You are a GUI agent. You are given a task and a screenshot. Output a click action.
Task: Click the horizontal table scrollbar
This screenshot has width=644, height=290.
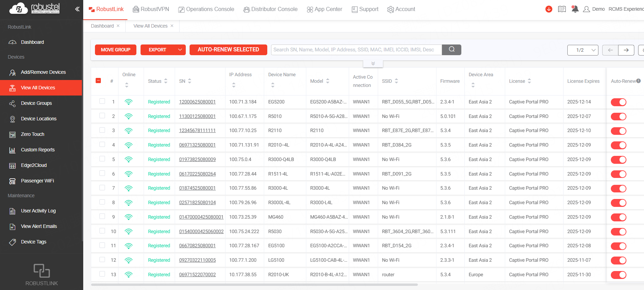click(254, 285)
